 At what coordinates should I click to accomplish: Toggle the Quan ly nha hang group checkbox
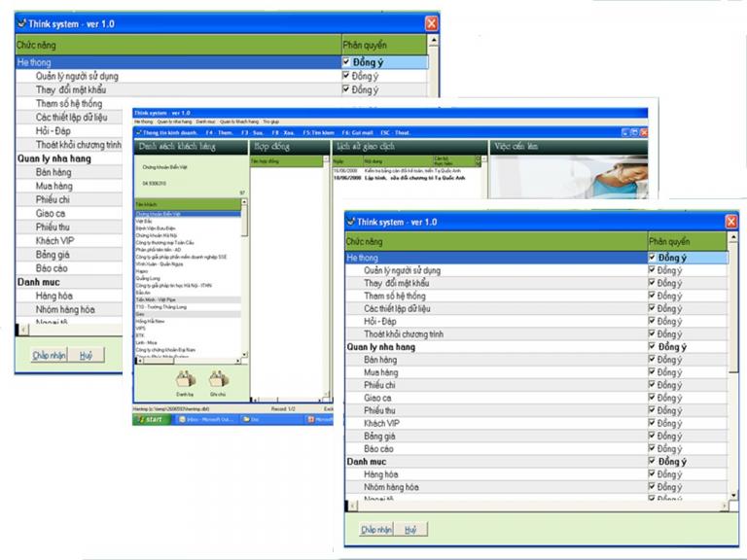[x=654, y=347]
